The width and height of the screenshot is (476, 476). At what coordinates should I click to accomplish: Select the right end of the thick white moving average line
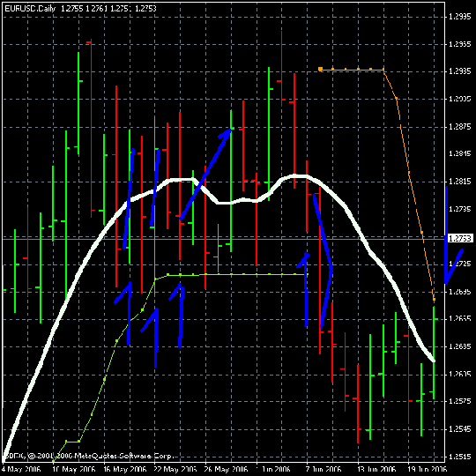433,360
